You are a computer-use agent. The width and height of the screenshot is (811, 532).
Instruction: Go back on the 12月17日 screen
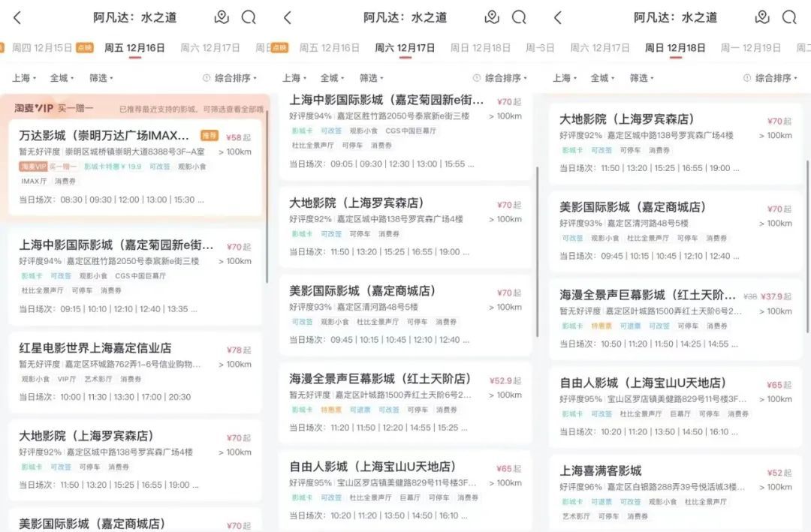tap(288, 17)
